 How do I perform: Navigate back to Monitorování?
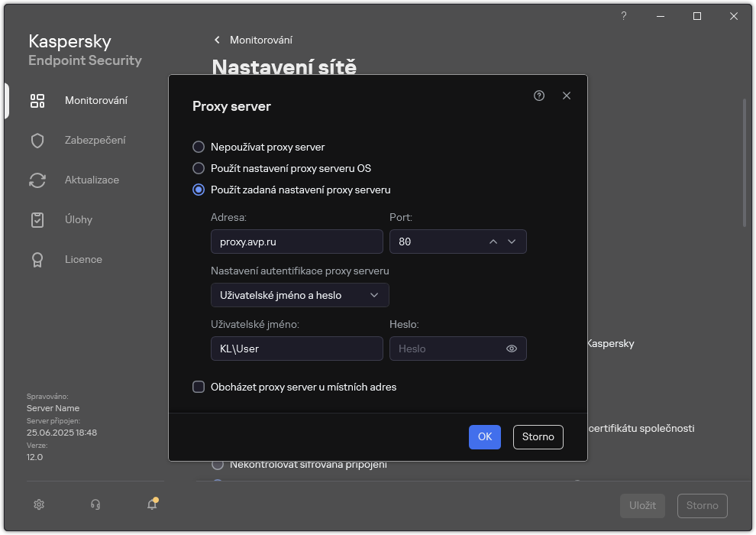(x=255, y=40)
